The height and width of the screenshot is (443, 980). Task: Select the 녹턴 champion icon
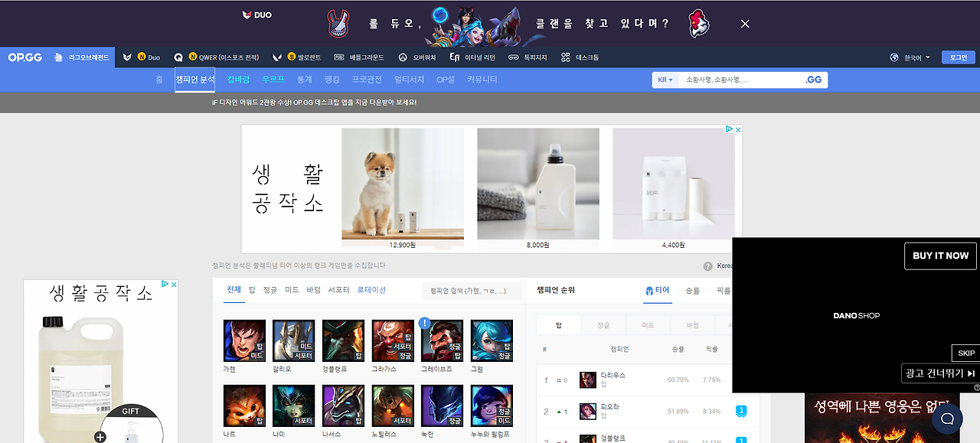click(442, 406)
